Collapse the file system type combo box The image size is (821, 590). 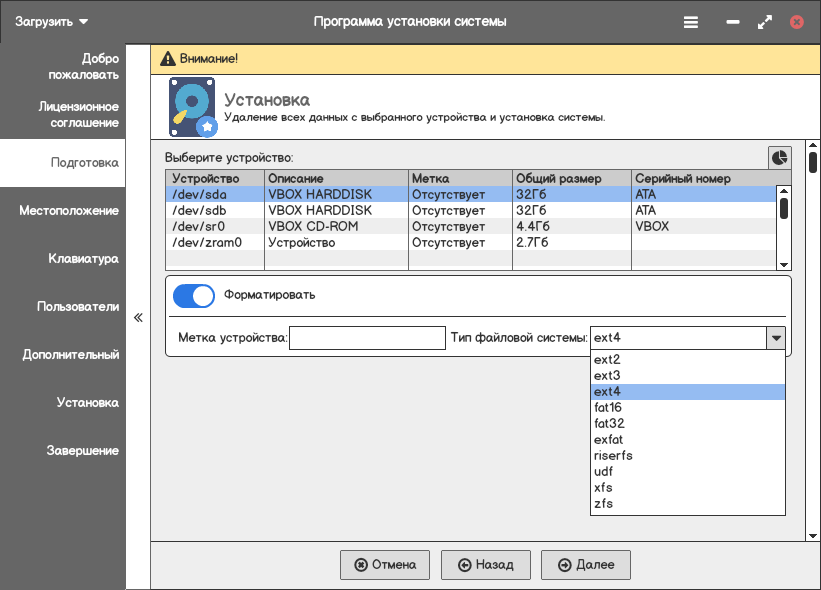775,338
